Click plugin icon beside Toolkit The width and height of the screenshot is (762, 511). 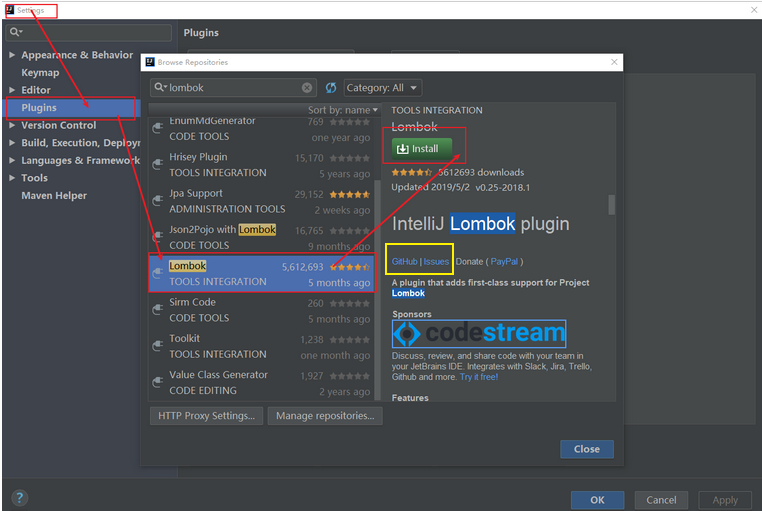(157, 346)
